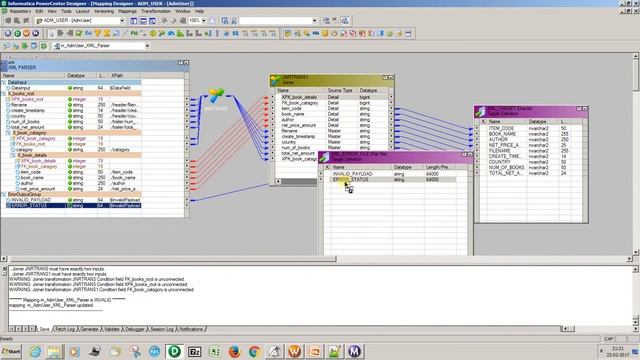Click the zoom magnifier icon beside 100% box

[183, 21]
